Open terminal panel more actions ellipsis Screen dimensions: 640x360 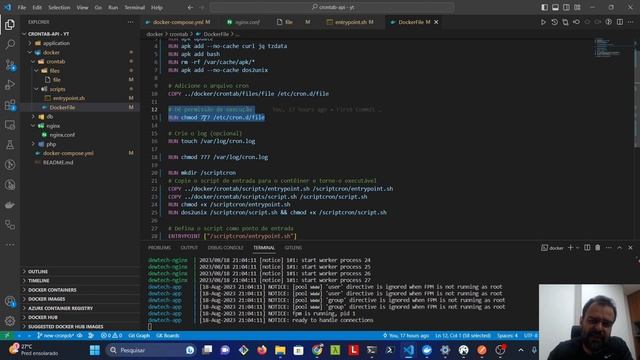[609, 247]
